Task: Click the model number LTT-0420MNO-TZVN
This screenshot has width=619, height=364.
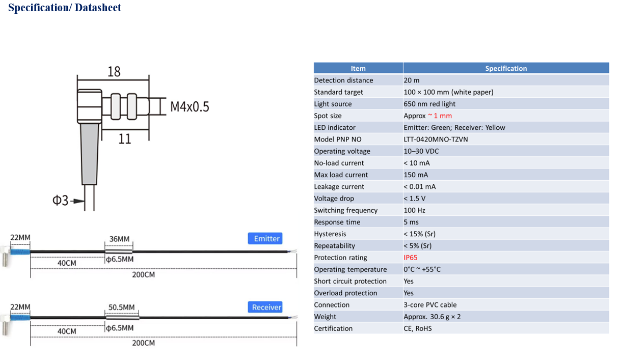Action: [x=436, y=139]
